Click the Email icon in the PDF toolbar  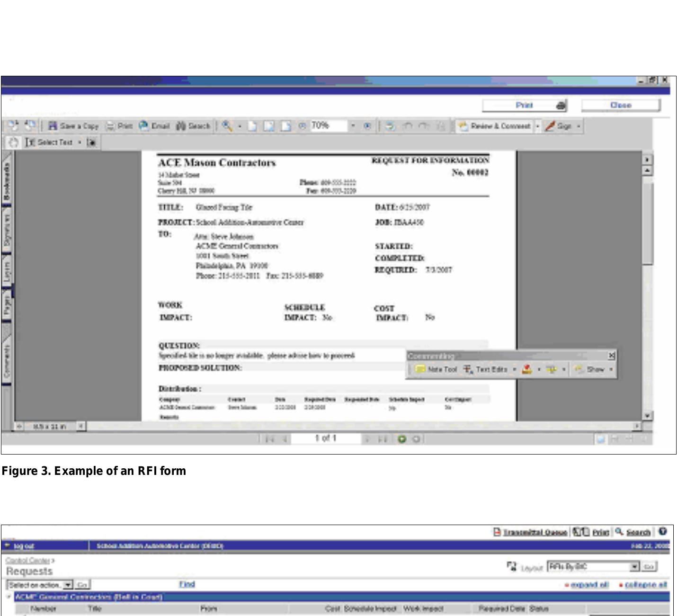coord(143,125)
